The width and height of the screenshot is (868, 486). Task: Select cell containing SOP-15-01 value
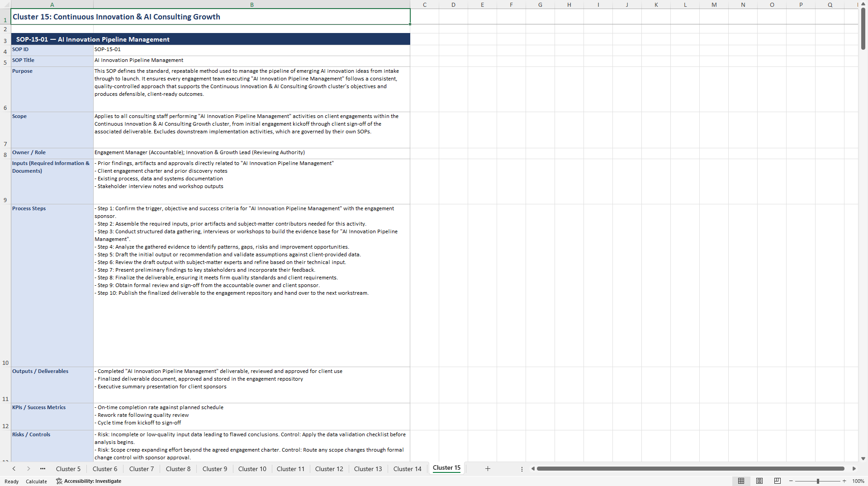[x=251, y=50]
